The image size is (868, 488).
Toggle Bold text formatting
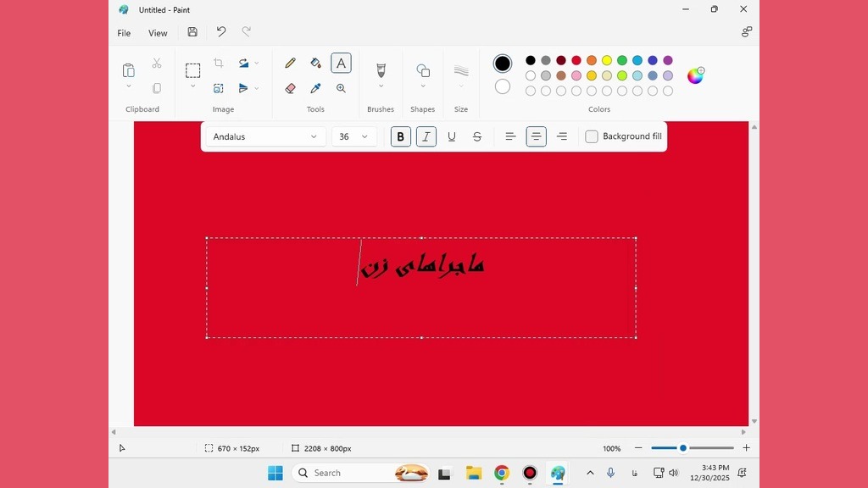tap(401, 136)
